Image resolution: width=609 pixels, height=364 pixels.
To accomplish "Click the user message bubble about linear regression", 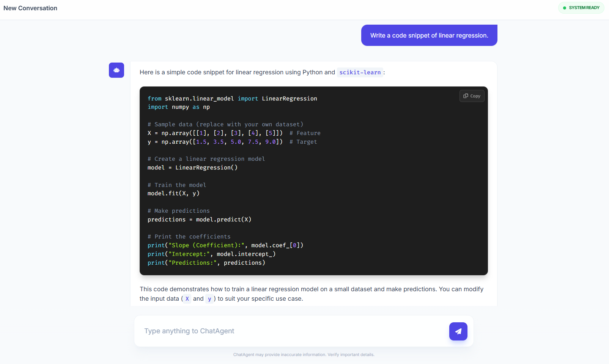I will pyautogui.click(x=429, y=35).
